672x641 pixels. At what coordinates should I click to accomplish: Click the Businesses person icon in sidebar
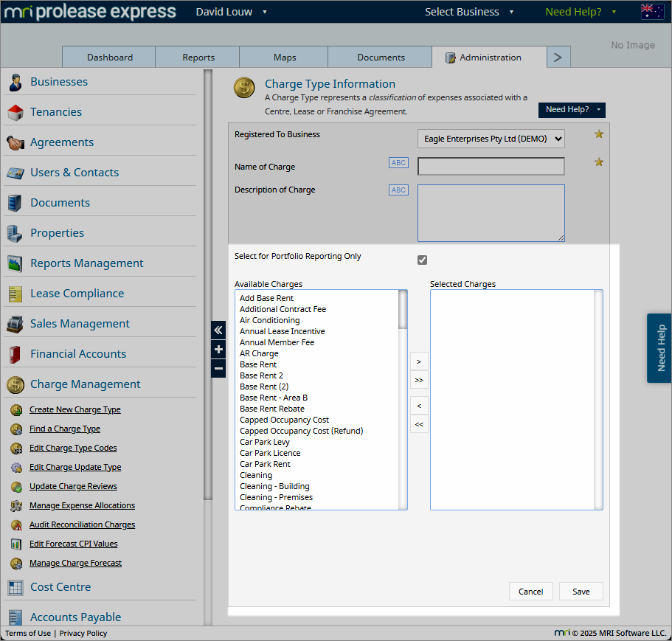click(15, 83)
